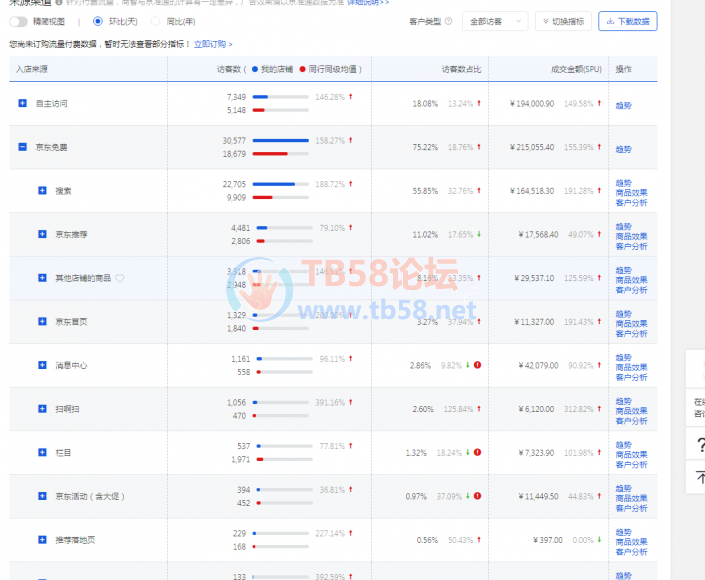Image resolution: width=705 pixels, height=580 pixels.
Task: Open 客户分析 link for 京东推荐 row
Action: (x=631, y=246)
